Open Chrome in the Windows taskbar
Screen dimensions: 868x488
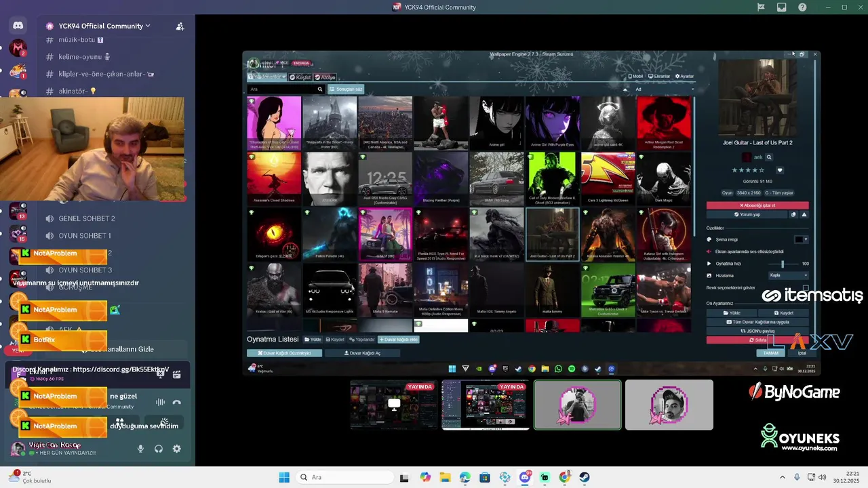click(565, 477)
